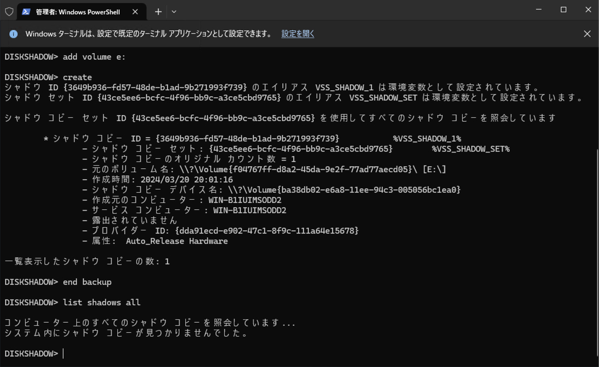Image resolution: width=599 pixels, height=367 pixels.
Task: Click the サービス コンピューター line
Action: [x=184, y=210]
